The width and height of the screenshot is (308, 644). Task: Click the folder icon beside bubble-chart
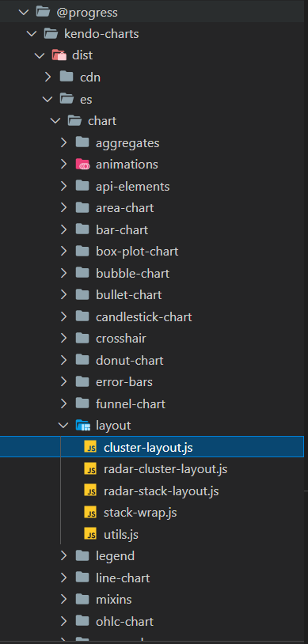[82, 273]
